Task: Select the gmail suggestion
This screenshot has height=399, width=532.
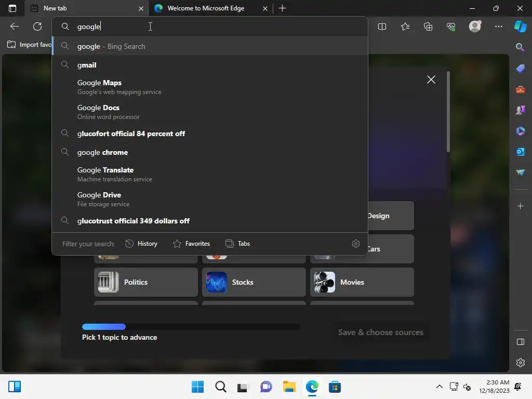Action: coord(210,65)
